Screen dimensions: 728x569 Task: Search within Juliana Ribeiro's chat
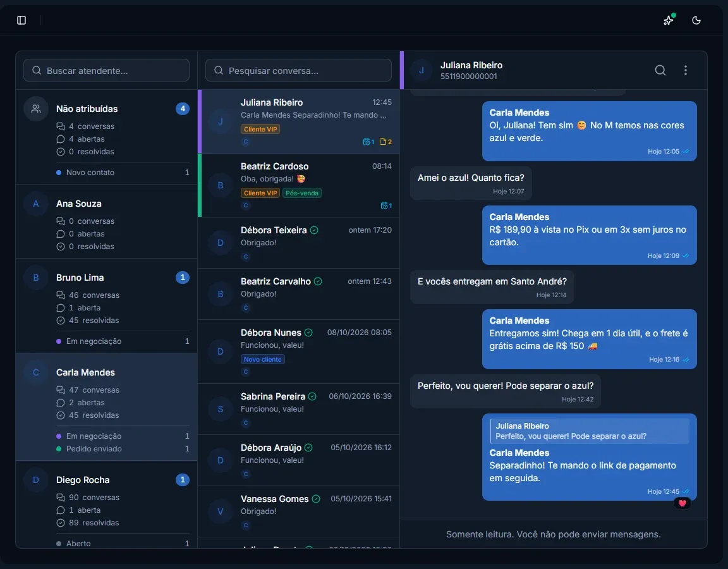660,70
